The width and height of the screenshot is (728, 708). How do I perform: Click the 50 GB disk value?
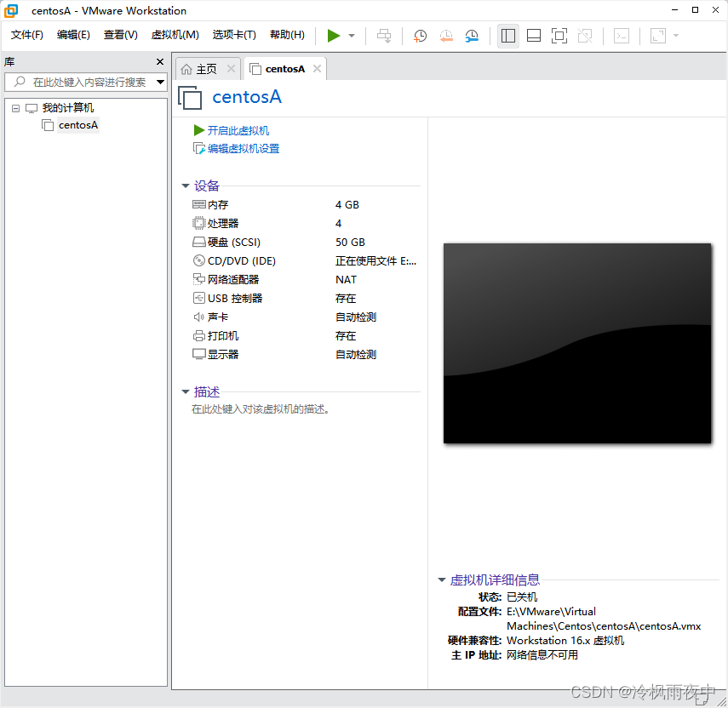[x=350, y=243]
